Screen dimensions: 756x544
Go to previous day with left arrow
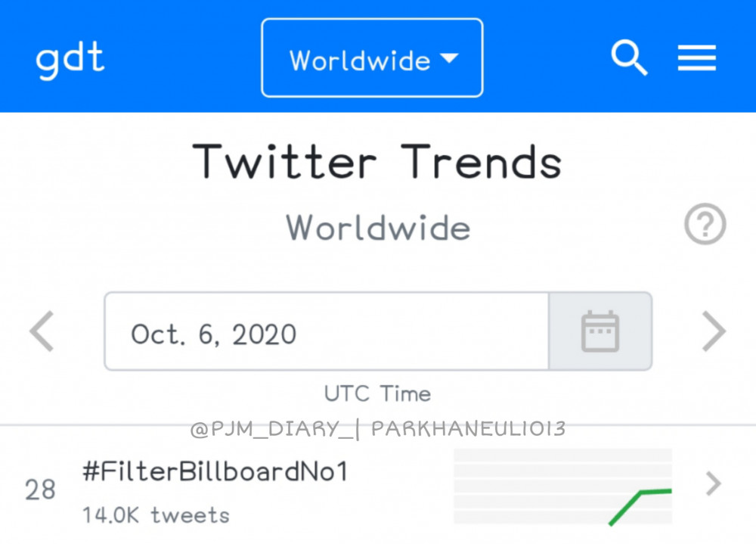coord(42,331)
